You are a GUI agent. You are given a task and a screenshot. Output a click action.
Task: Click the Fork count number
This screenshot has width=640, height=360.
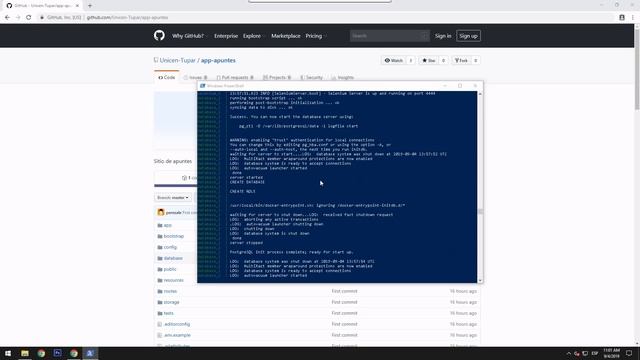(476, 60)
